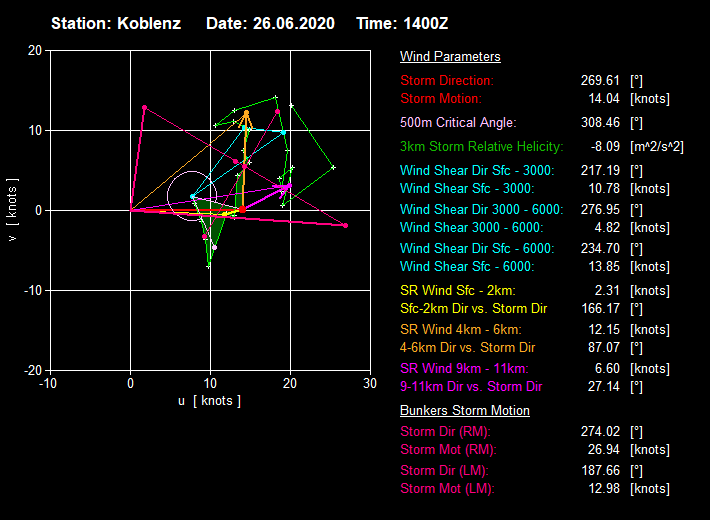Open the underlined Bunkers Storm Motion heading

point(465,411)
